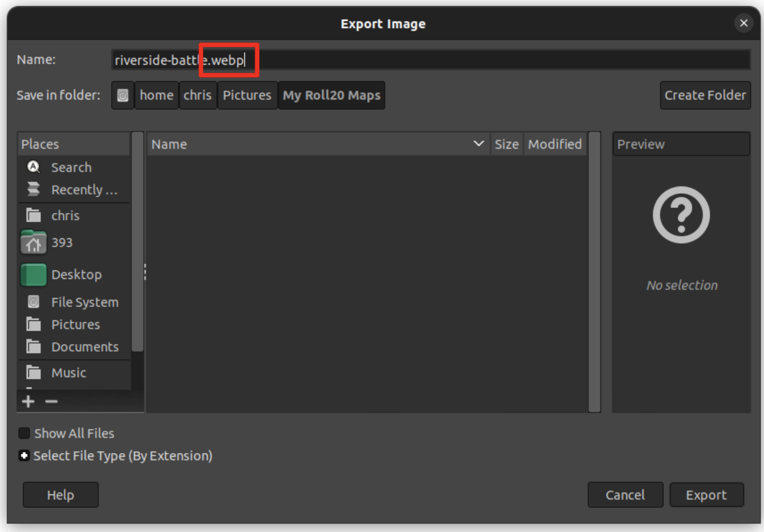Viewport: 764px width, 532px height.
Task: Open the Pictures folder in Places
Action: click(74, 324)
